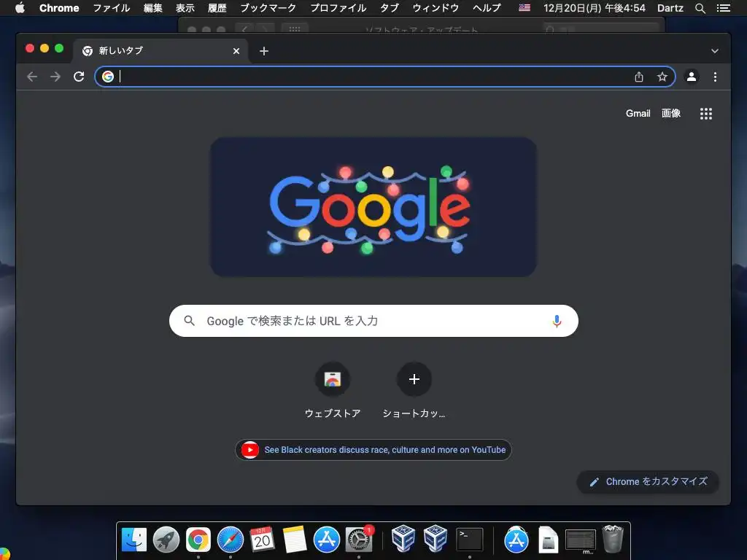The image size is (747, 560).
Task: Open the ヘルプ menu
Action: coord(487,8)
